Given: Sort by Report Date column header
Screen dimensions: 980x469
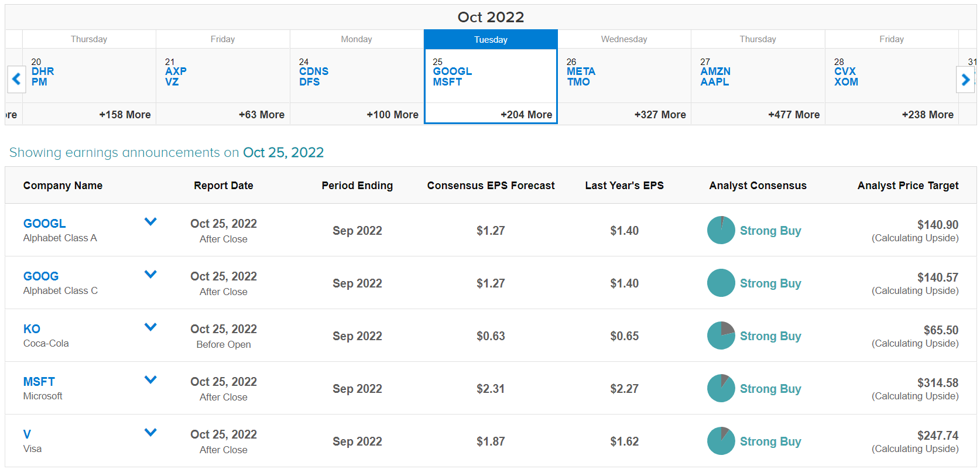Looking at the screenshot, I should tap(224, 186).
